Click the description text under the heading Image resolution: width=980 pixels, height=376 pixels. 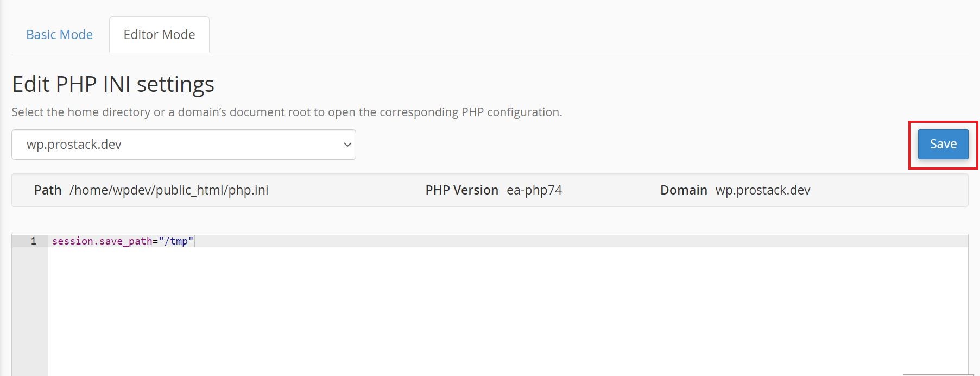click(x=287, y=112)
